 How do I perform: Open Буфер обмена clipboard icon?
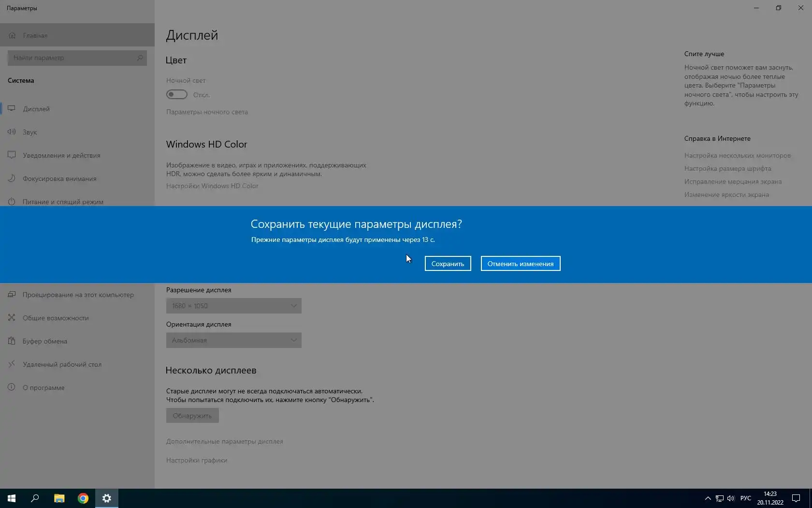click(12, 341)
